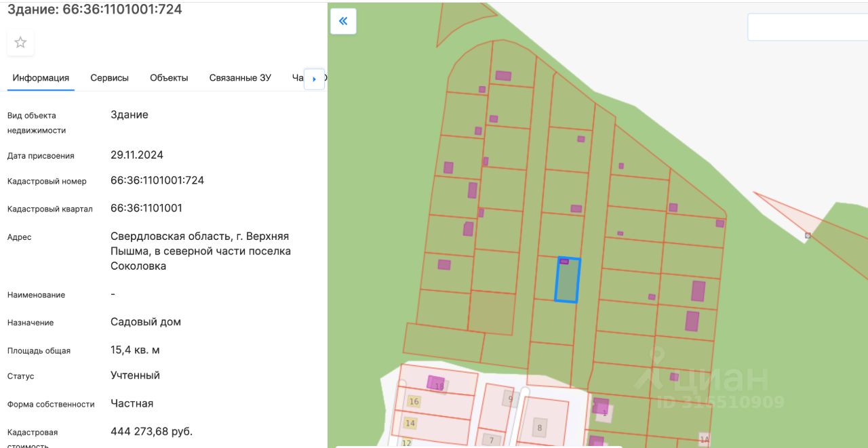Click cadastral number value 66:36:1101001:724
The width and height of the screenshot is (868, 448).
pos(157,180)
